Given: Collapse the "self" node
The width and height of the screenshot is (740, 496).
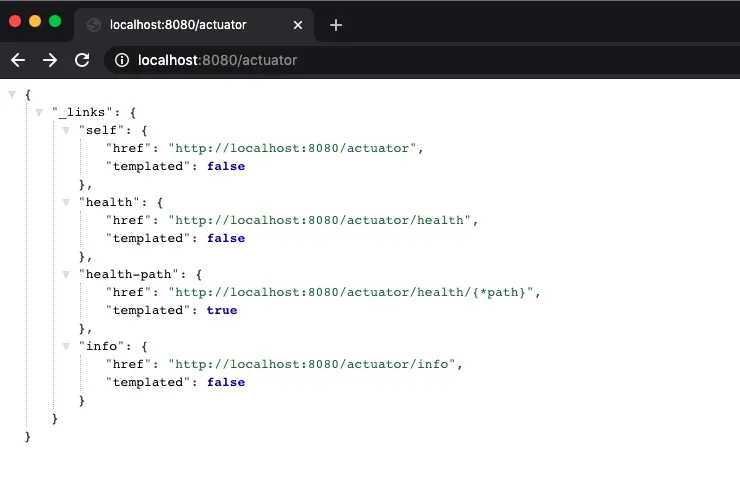Looking at the screenshot, I should click(x=66, y=130).
